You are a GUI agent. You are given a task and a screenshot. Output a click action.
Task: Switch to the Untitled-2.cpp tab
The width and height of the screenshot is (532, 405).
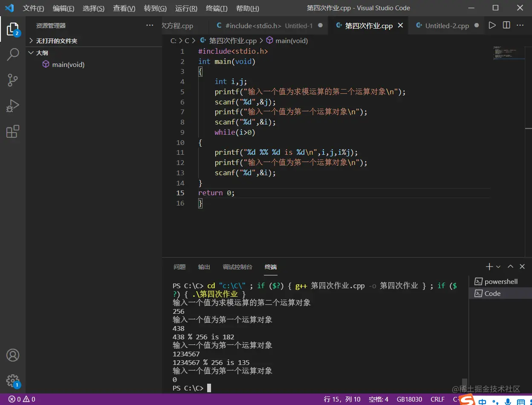[x=447, y=26]
